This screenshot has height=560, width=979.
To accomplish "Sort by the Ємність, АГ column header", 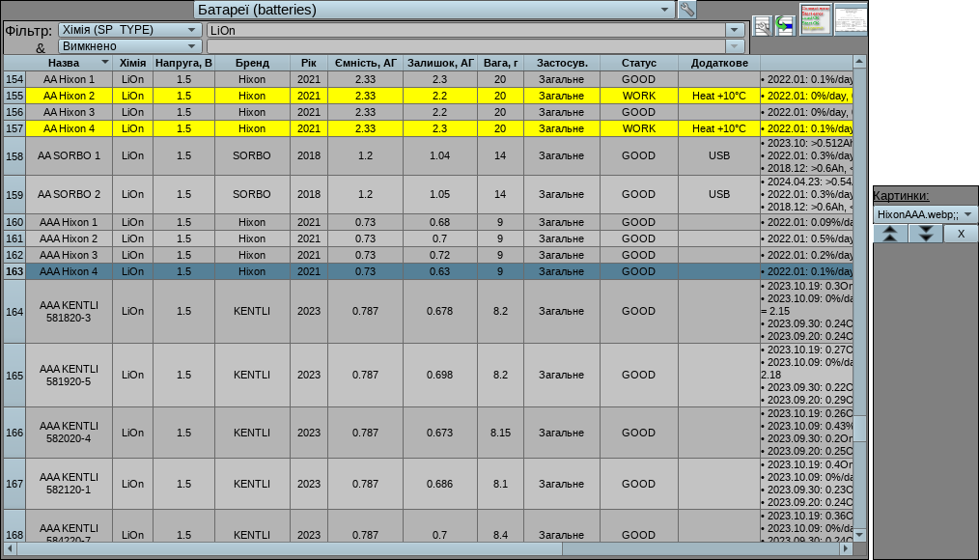I will point(366,63).
